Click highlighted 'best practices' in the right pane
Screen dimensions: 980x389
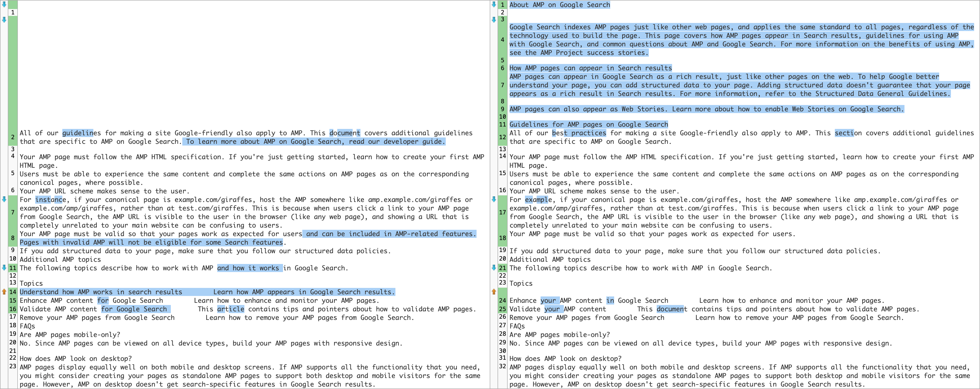coord(579,133)
